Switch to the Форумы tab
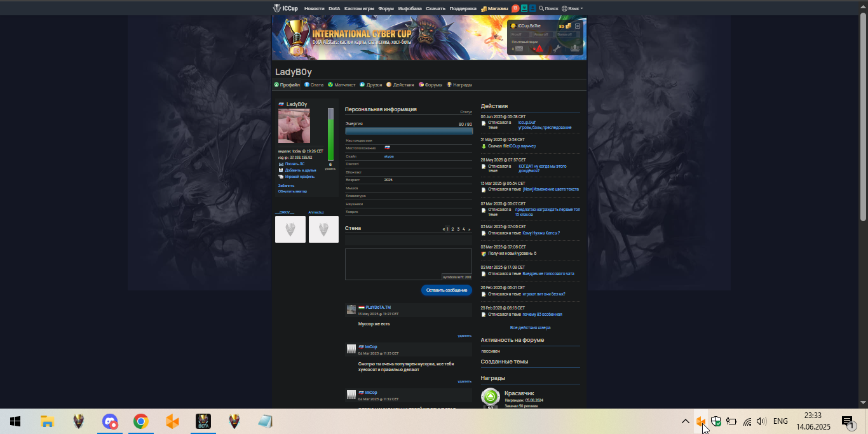Image resolution: width=868 pixels, height=434 pixels. point(431,85)
